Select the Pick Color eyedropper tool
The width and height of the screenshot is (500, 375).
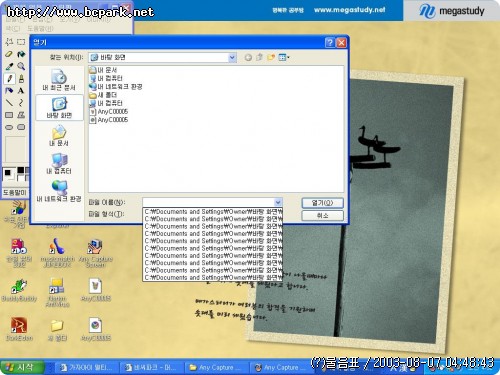[9, 66]
